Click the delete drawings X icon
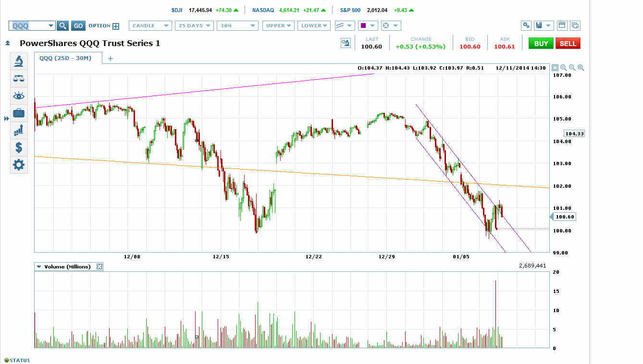This screenshot has width=643, height=364. (385, 25)
